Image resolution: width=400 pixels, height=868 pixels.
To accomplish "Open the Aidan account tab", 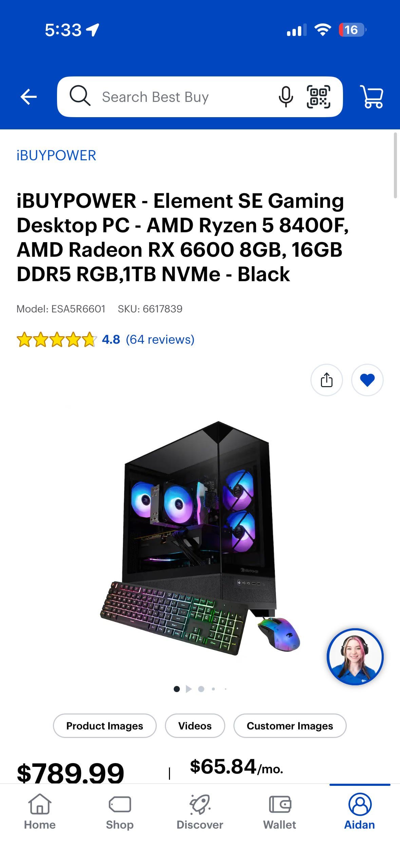I will pyautogui.click(x=360, y=812).
